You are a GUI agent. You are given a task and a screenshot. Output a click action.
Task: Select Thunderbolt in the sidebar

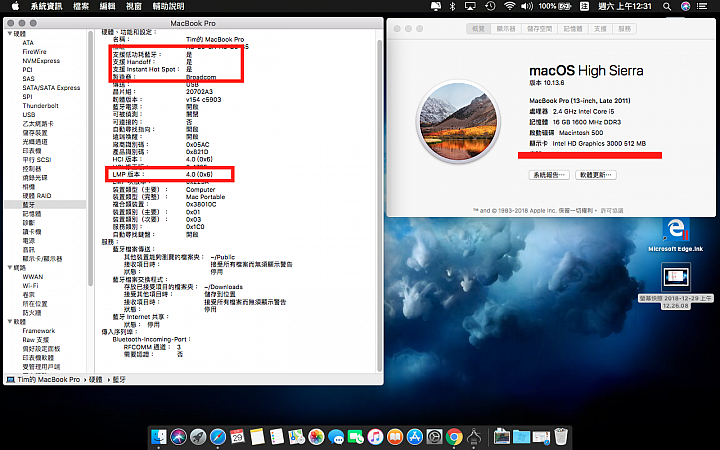(40, 106)
